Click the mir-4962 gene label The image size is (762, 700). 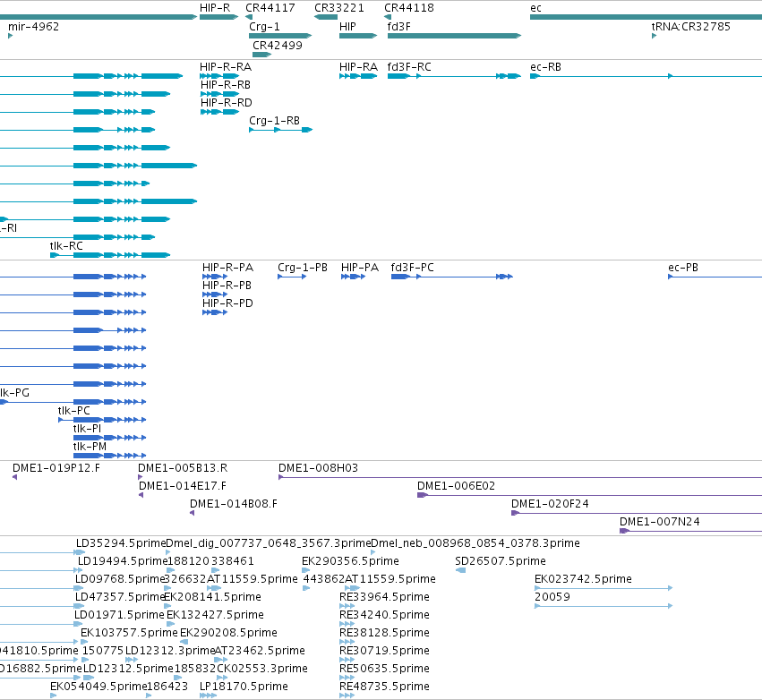[x=33, y=26]
